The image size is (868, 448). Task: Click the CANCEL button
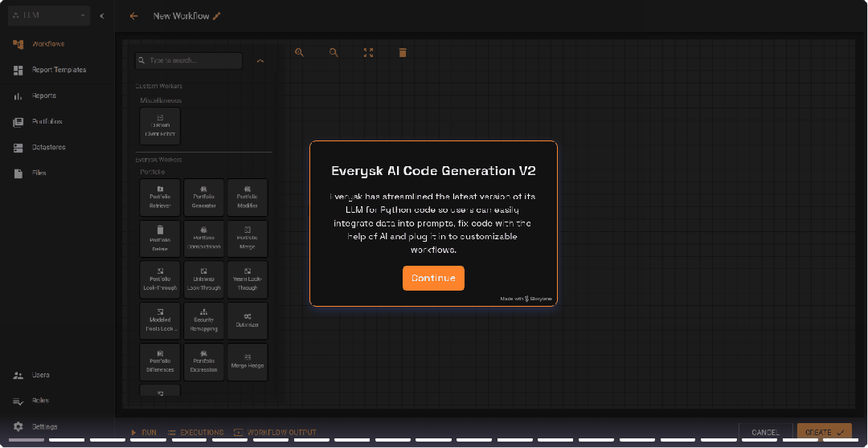click(766, 433)
